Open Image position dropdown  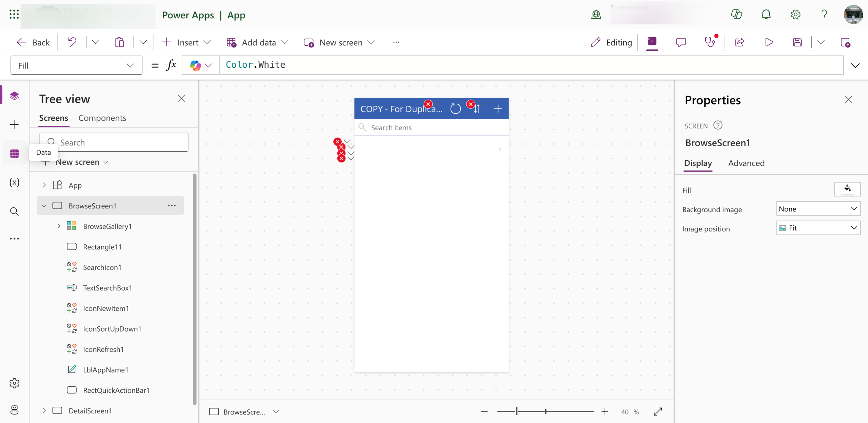[x=818, y=228]
